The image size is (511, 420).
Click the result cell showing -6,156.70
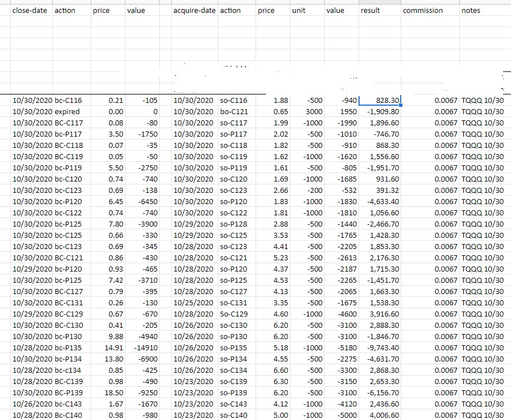[380, 393]
